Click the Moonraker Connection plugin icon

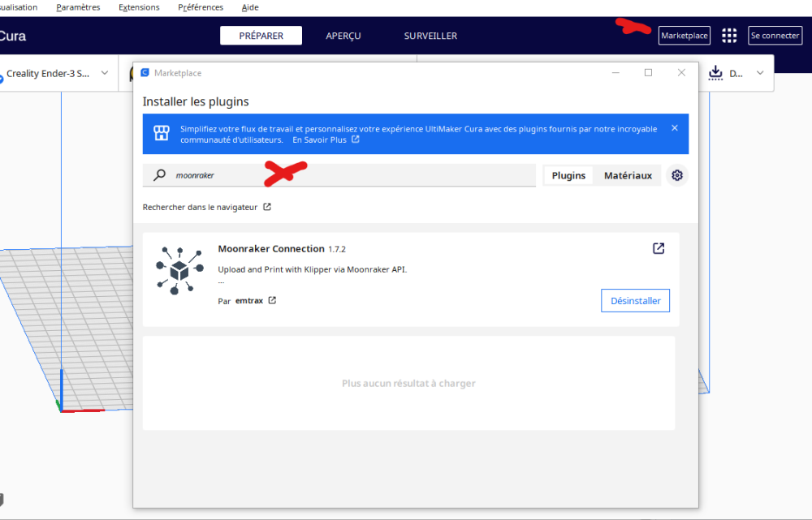[x=179, y=271]
